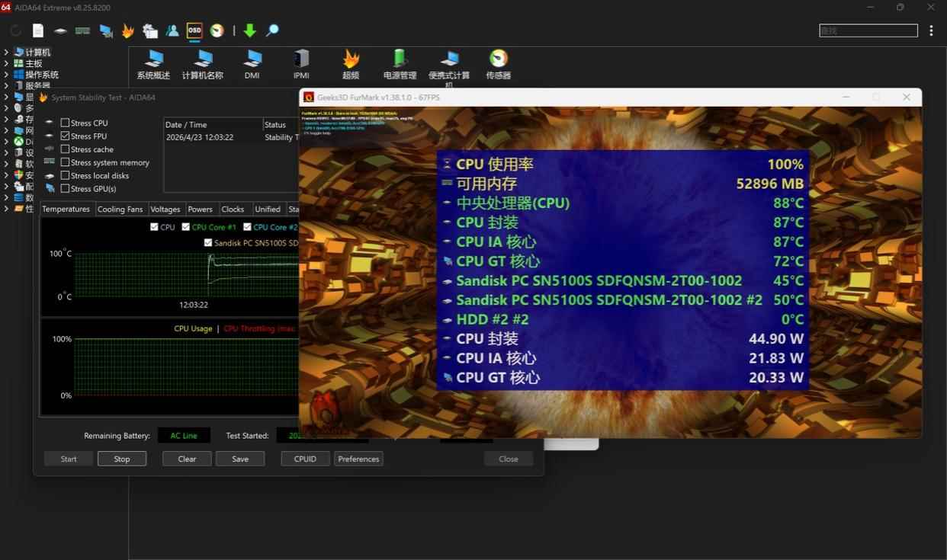The image size is (947, 560).
Task: Select the 2026/4/23 12:03:22 log row
Action: click(x=232, y=137)
